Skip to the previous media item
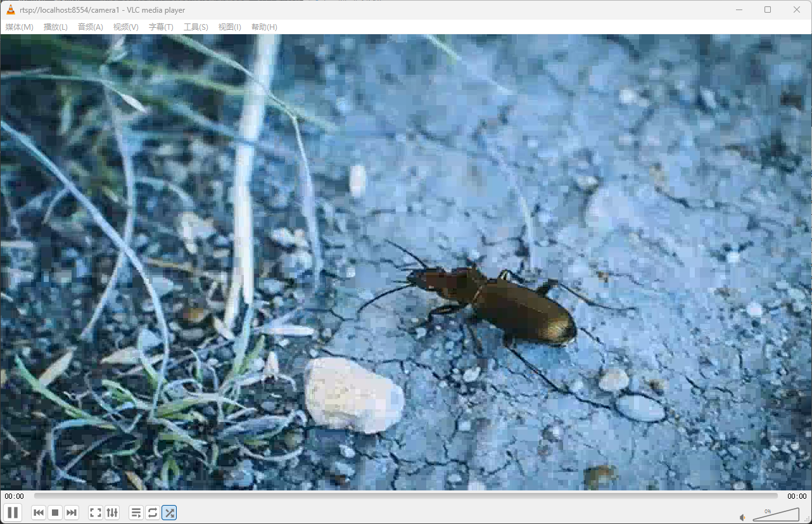812x524 pixels. [x=39, y=513]
